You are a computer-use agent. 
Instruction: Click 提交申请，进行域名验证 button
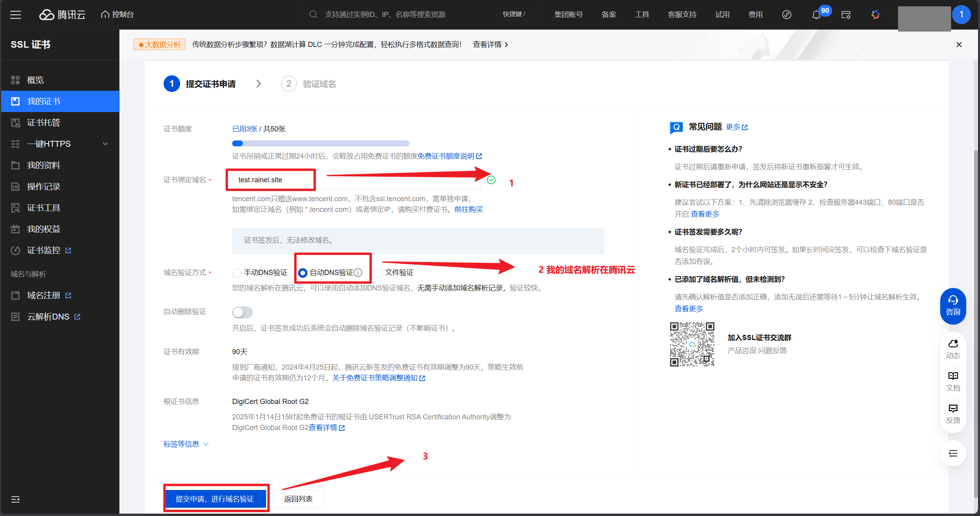point(215,499)
